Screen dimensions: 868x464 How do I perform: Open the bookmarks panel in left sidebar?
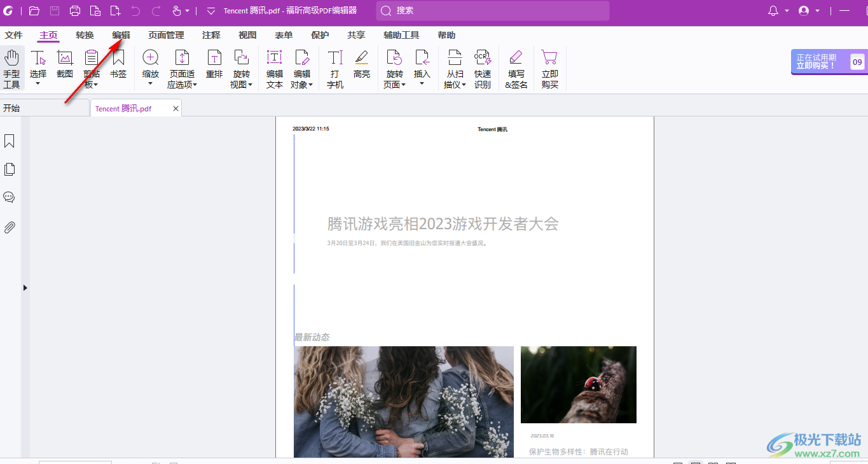tap(10, 141)
